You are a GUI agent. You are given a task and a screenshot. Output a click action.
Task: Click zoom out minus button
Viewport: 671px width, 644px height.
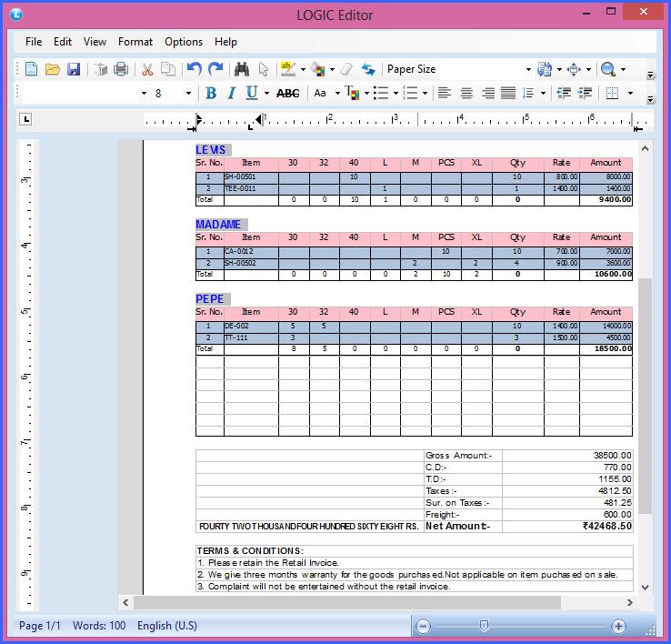coord(423,627)
